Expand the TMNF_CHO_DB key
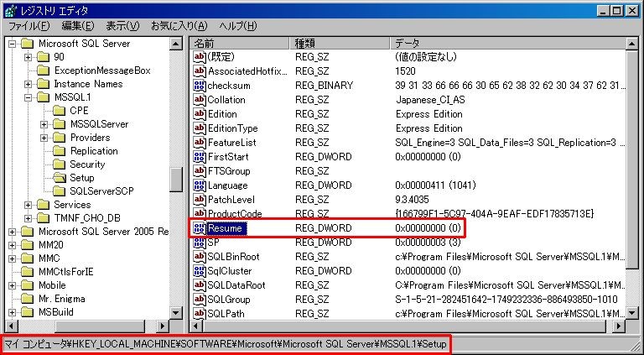The height and width of the screenshot is (355, 644). 28,218
